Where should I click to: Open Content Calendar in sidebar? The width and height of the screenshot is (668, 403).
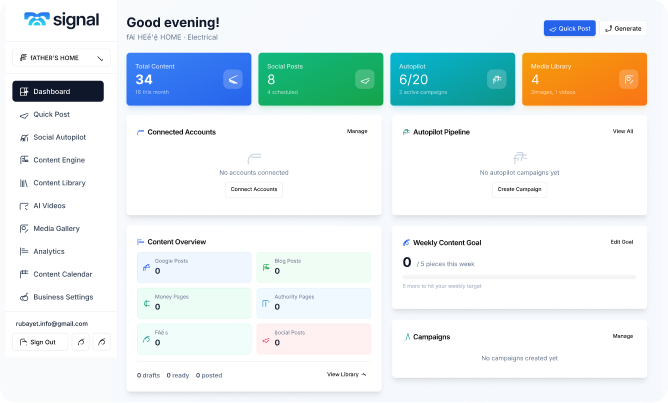click(58, 274)
